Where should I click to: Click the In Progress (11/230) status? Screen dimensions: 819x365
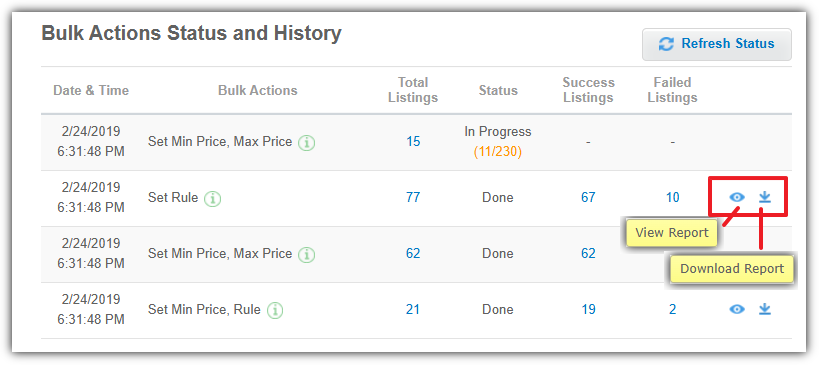[498, 142]
